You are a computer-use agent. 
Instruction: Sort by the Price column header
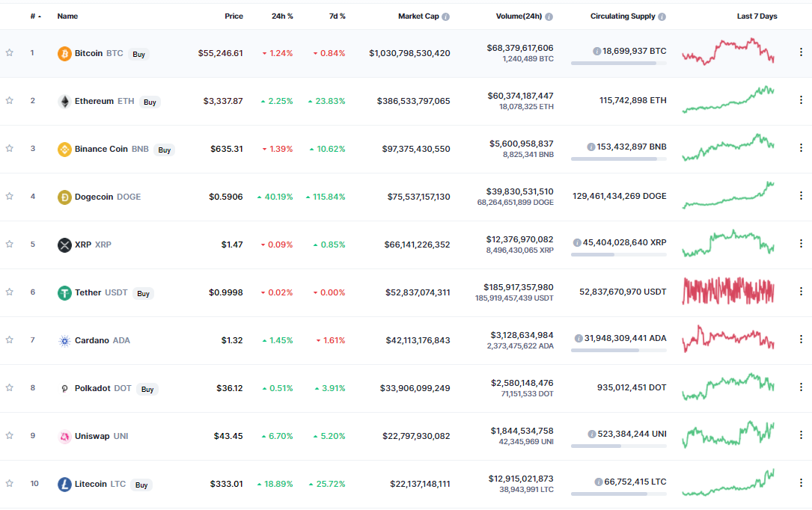233,16
